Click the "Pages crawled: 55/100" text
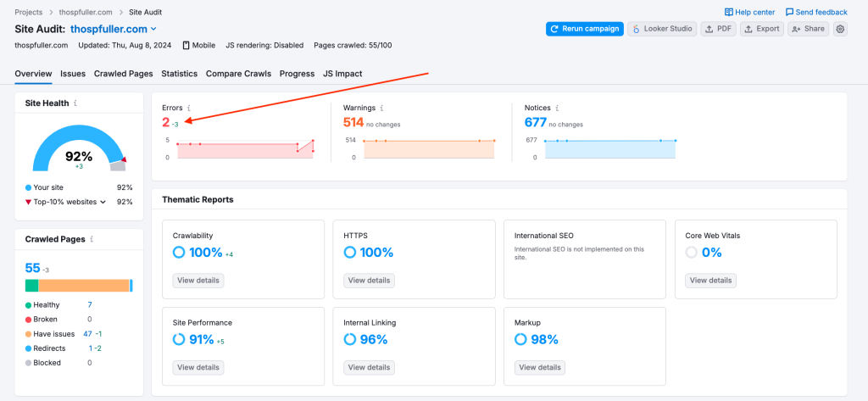 tap(353, 46)
